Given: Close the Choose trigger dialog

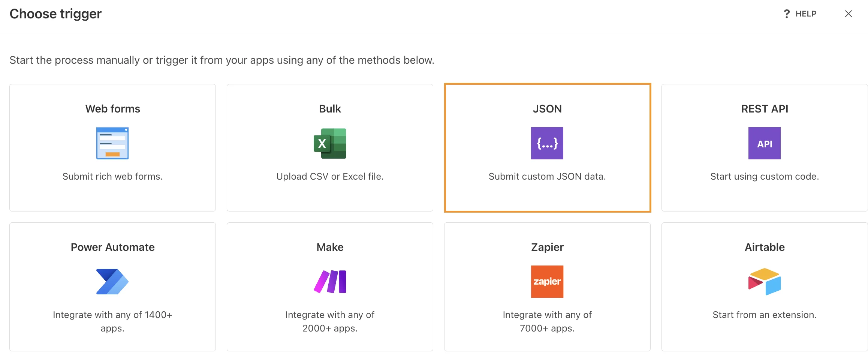Looking at the screenshot, I should click(x=849, y=13).
